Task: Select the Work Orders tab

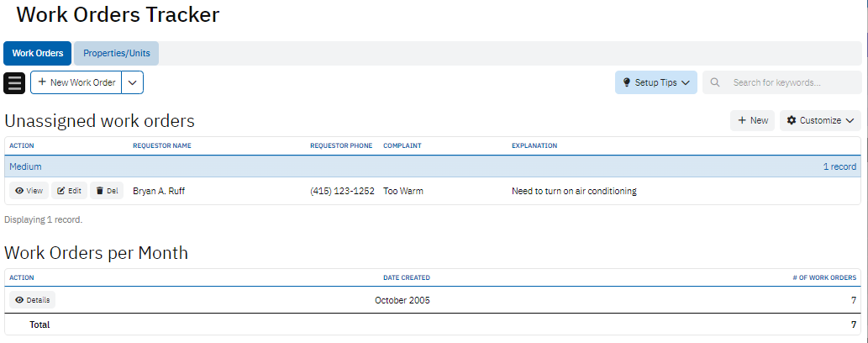Action: coord(37,53)
